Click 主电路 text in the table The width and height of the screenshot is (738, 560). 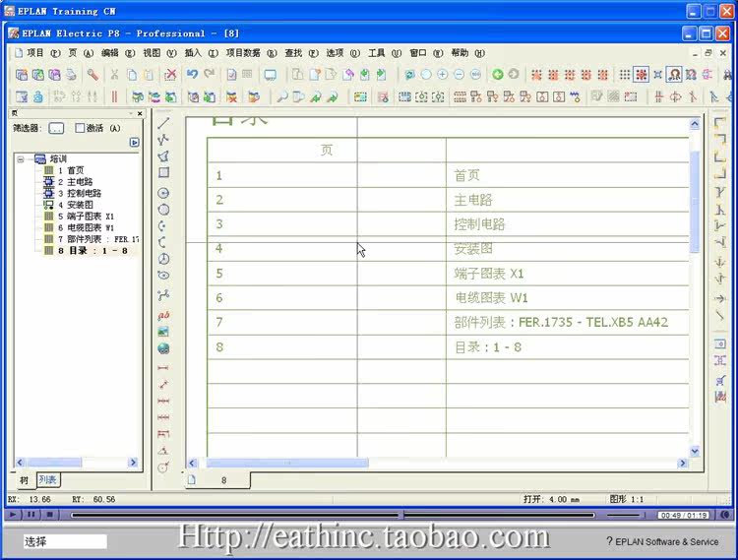473,200
